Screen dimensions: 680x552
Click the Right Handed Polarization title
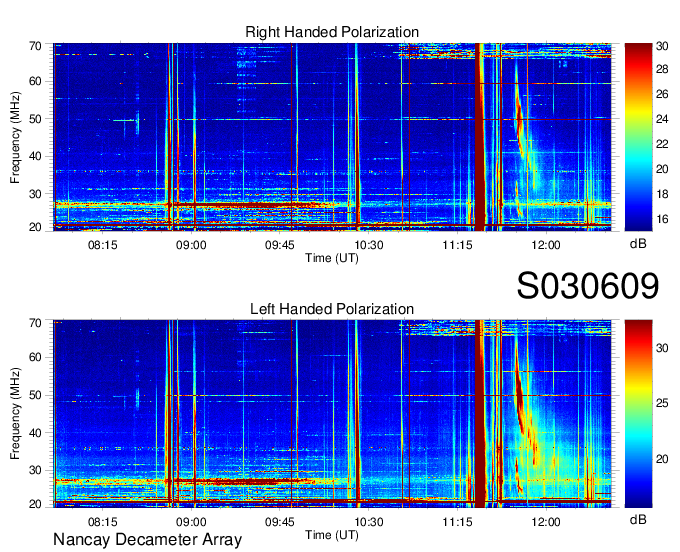point(332,32)
